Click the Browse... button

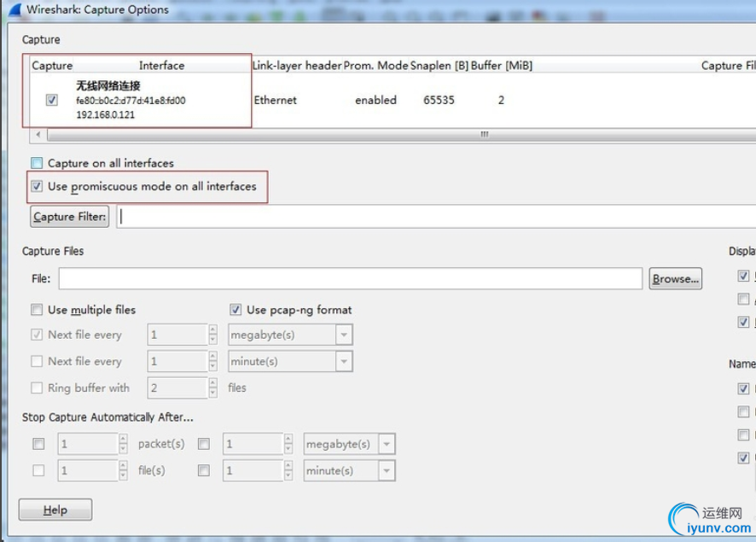[675, 279]
